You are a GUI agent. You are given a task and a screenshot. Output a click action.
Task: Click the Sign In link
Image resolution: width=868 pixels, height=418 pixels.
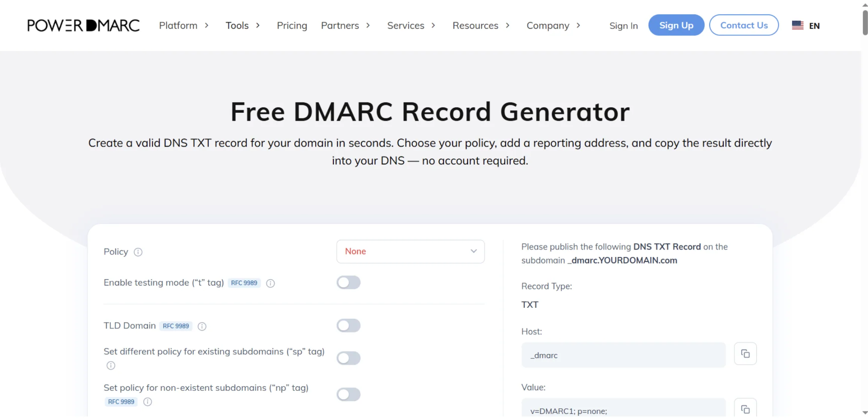(x=624, y=26)
